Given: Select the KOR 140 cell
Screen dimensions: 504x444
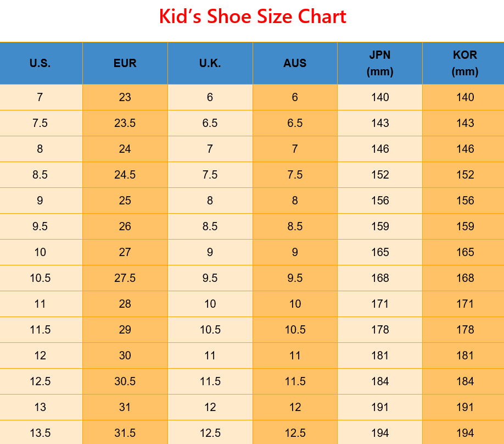Looking at the screenshot, I should (x=465, y=97).
